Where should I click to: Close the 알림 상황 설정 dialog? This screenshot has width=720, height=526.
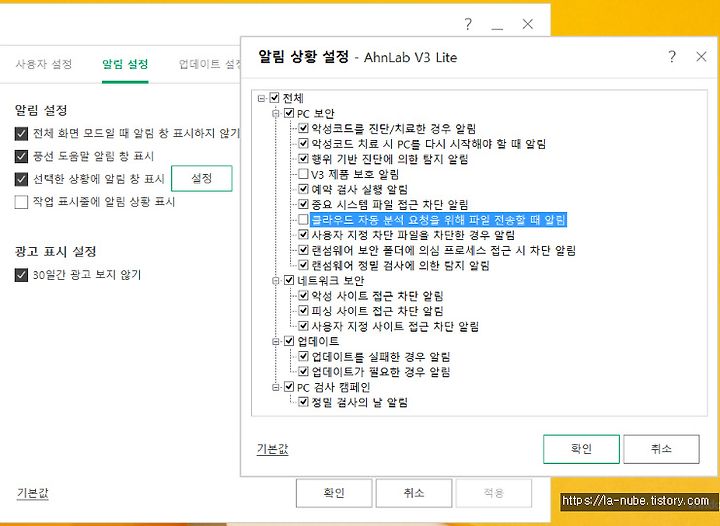(x=701, y=57)
